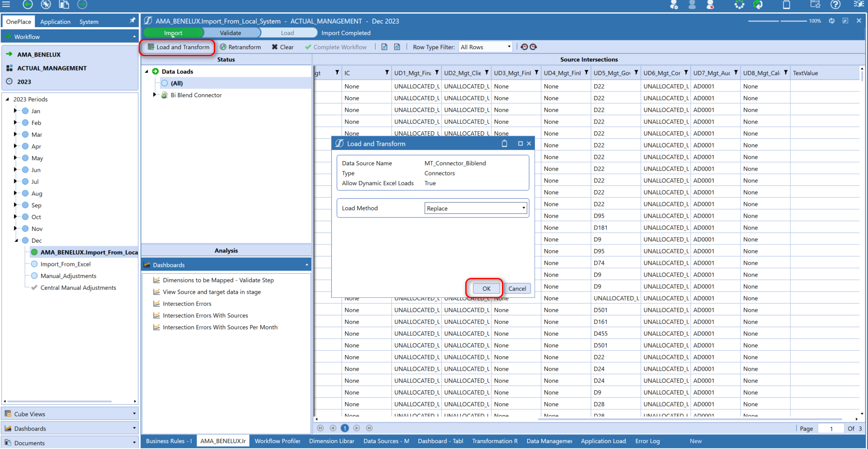Toggle Complete Workflow option
868x449 pixels.
336,47
